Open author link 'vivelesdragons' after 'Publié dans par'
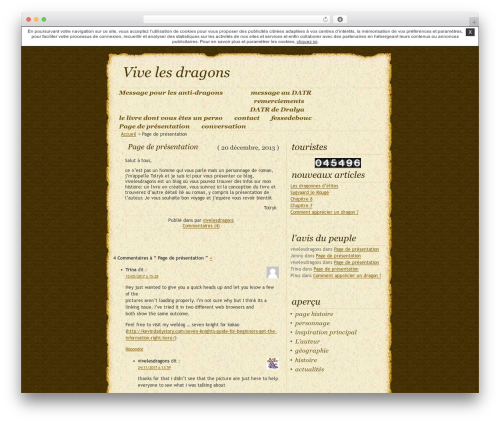Viewport: 500px width, 423px height. [x=218, y=220]
